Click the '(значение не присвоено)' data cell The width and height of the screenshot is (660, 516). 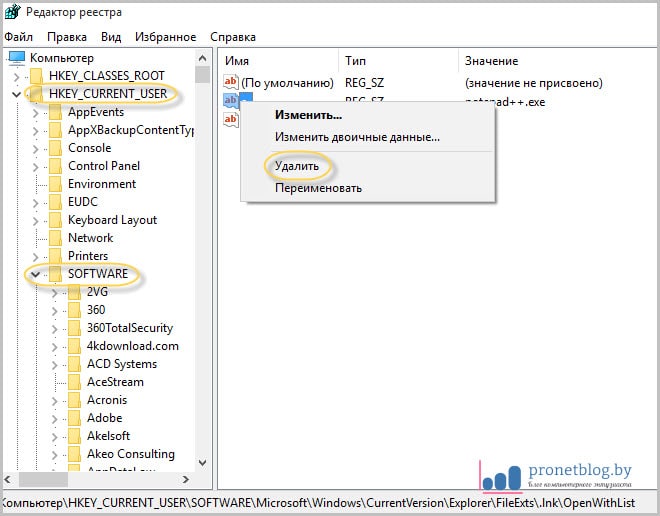pyautogui.click(x=533, y=83)
